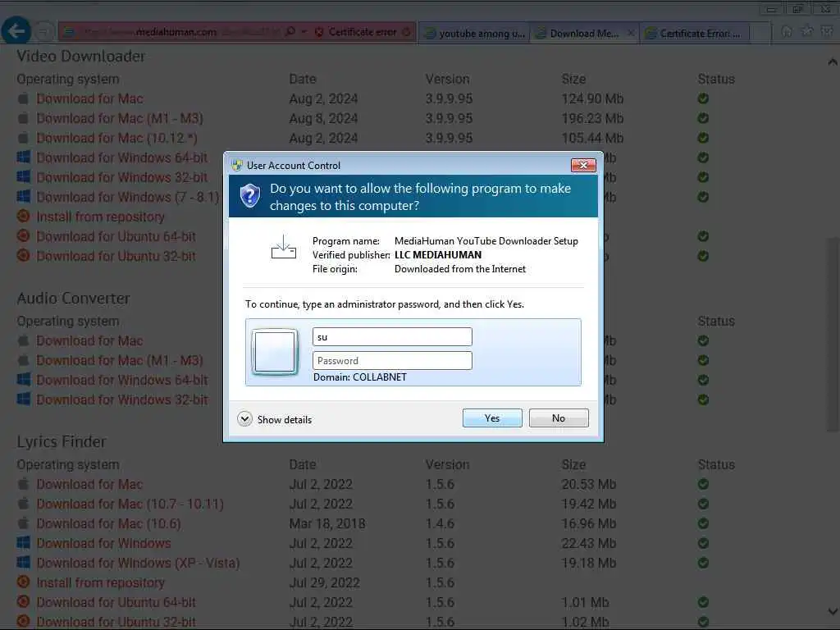The height and width of the screenshot is (630, 840).
Task: Click Ubuntu logo beside Lyrics Finder Ubuntu 32-bit
Action: pyautogui.click(x=23, y=622)
